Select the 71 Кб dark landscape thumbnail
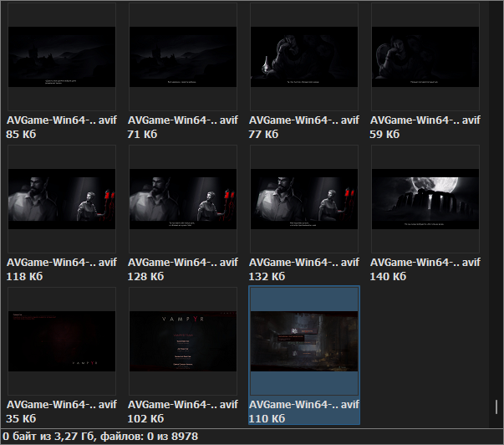The image size is (504, 445). (x=183, y=57)
